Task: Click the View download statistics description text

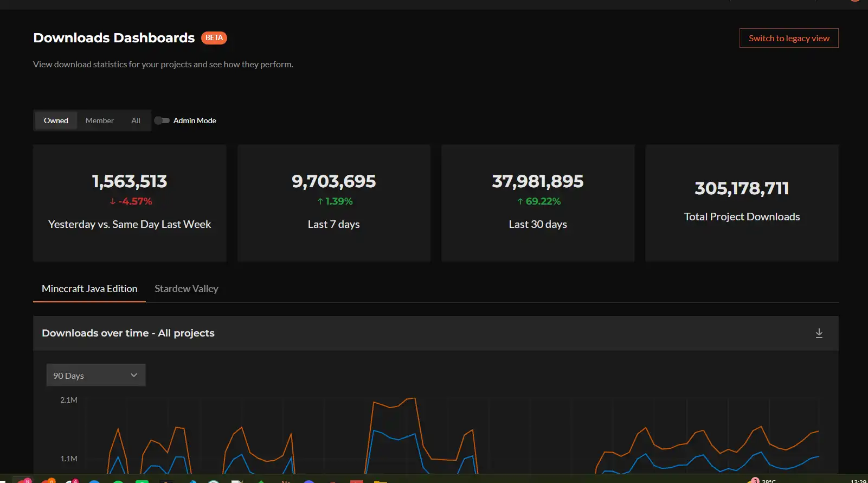Action: 163,64
